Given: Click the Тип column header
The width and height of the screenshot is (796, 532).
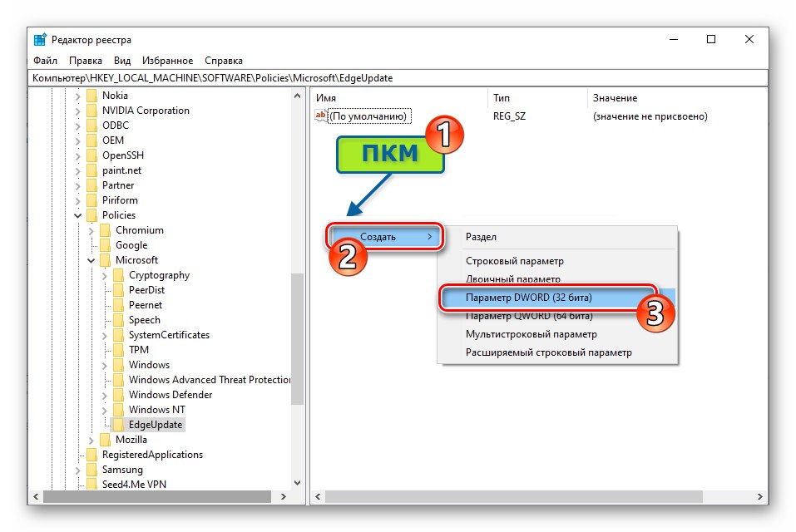Looking at the screenshot, I should click(537, 98).
